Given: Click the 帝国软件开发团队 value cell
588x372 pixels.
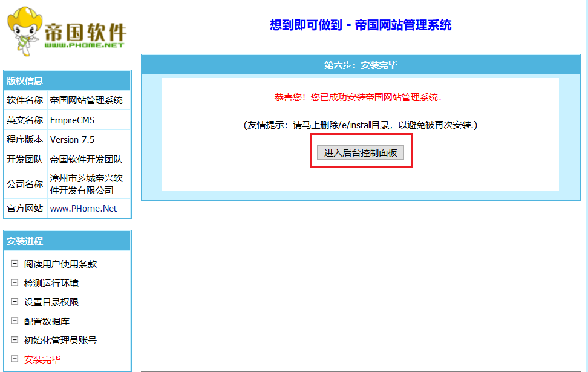Looking at the screenshot, I should pos(89,159).
